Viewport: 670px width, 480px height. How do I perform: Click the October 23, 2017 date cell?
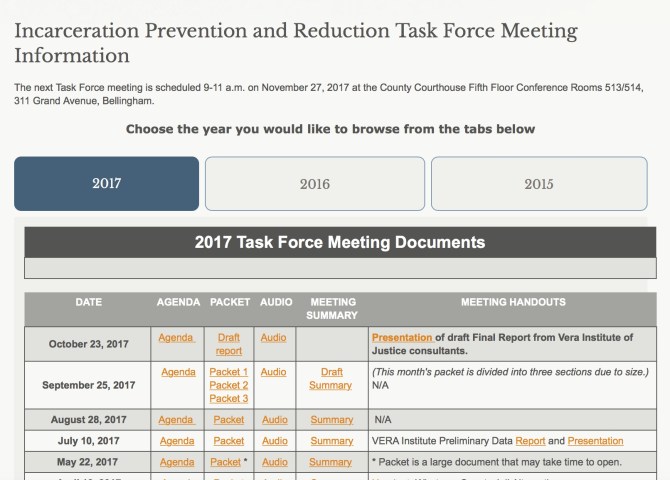tap(88, 344)
